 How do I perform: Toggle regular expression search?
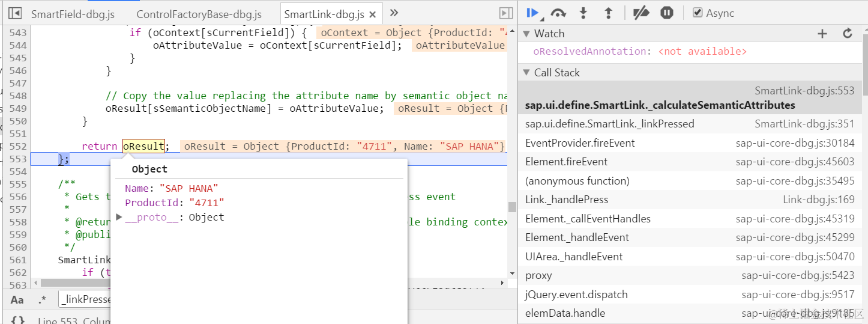[42, 299]
